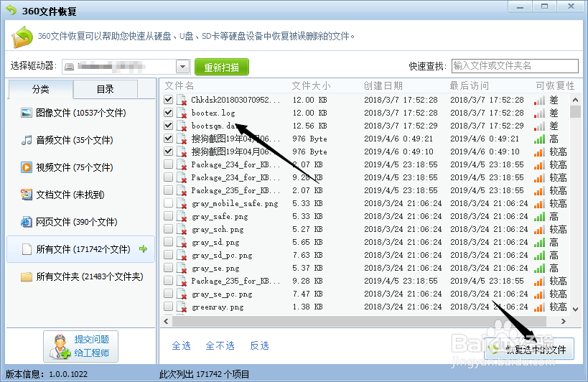Viewport: 588px width, 382px height.
Task: Click file icon of bootex.log
Action: (x=182, y=113)
